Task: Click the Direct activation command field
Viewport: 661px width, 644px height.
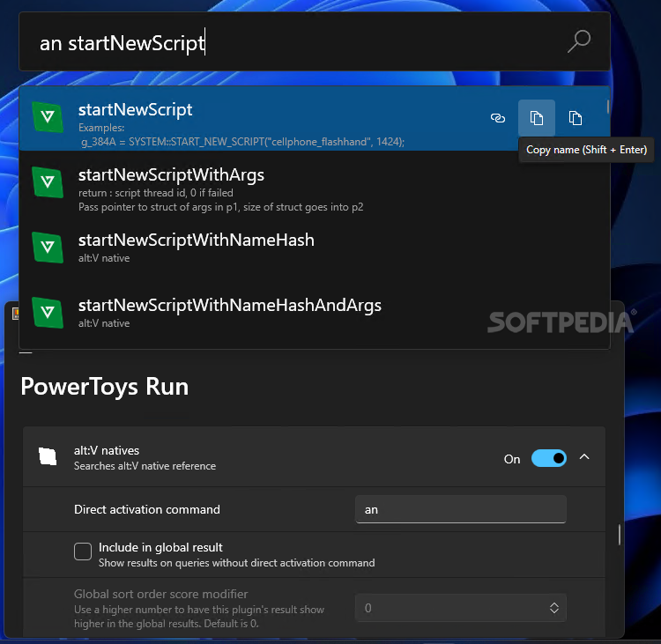Action: pyautogui.click(x=461, y=509)
